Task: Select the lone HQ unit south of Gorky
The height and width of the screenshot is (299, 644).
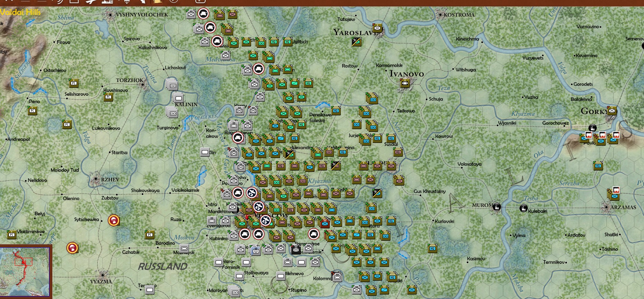Action: (598, 166)
